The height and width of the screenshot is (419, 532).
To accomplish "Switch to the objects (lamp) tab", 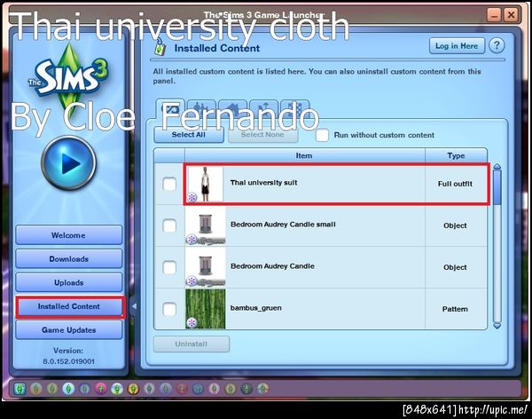I will tap(263, 109).
